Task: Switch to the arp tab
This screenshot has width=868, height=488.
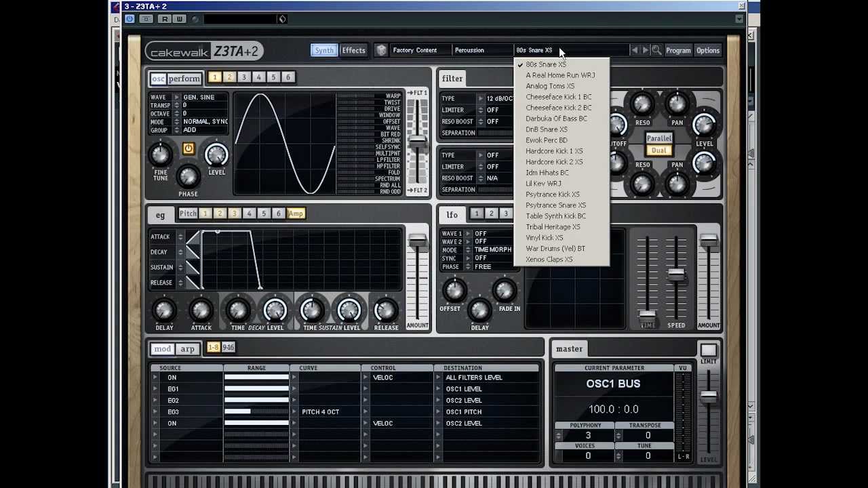Action: tap(187, 349)
